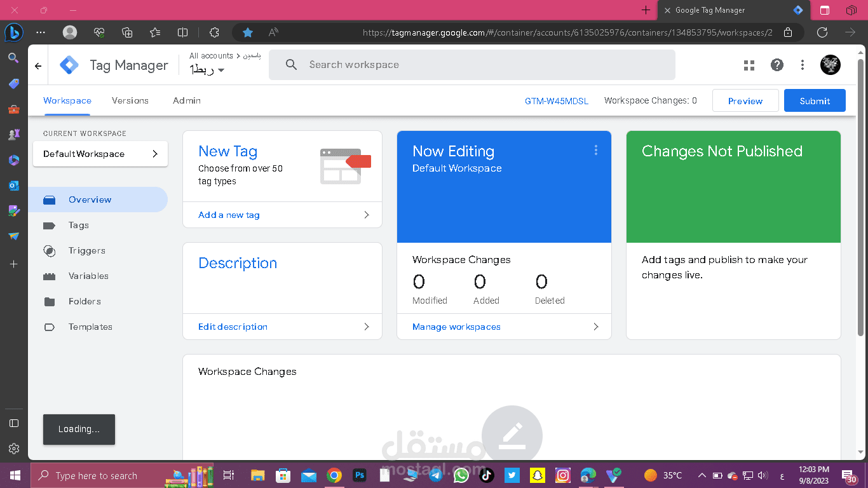
Task: Click the back arrow beside Tag Manager logo
Action: click(37, 65)
